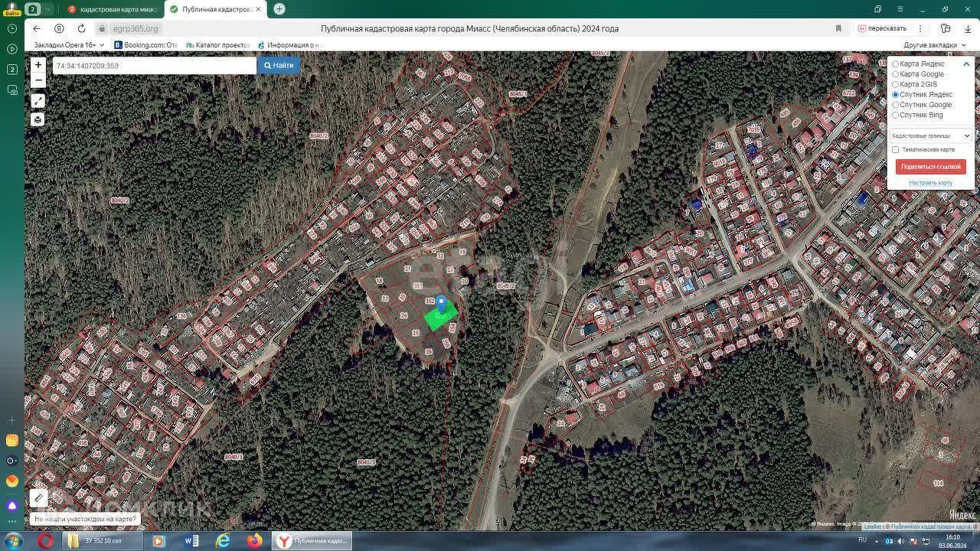Open Информация bookmark
The width and height of the screenshot is (980, 551).
pyautogui.click(x=288, y=45)
